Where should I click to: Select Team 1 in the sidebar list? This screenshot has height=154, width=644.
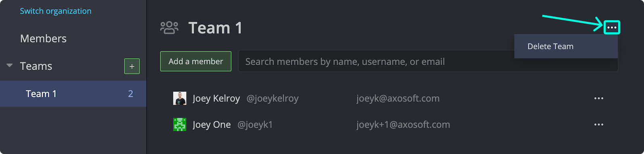(x=73, y=94)
